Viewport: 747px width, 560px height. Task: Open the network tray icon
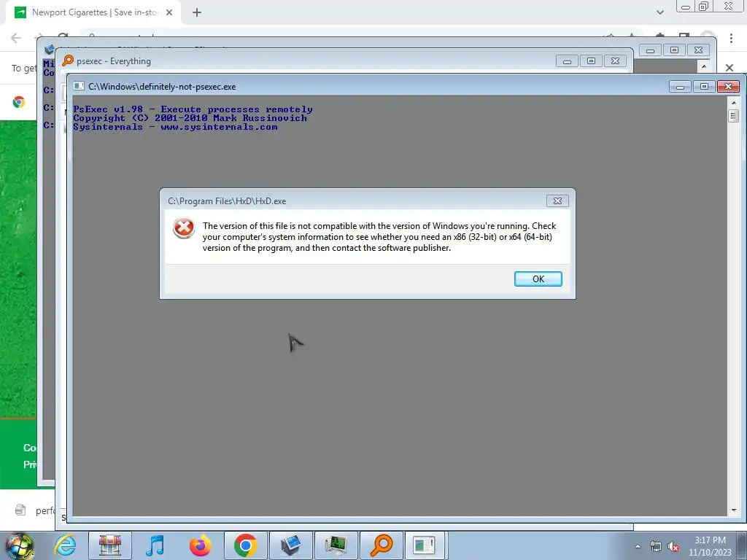click(x=656, y=547)
